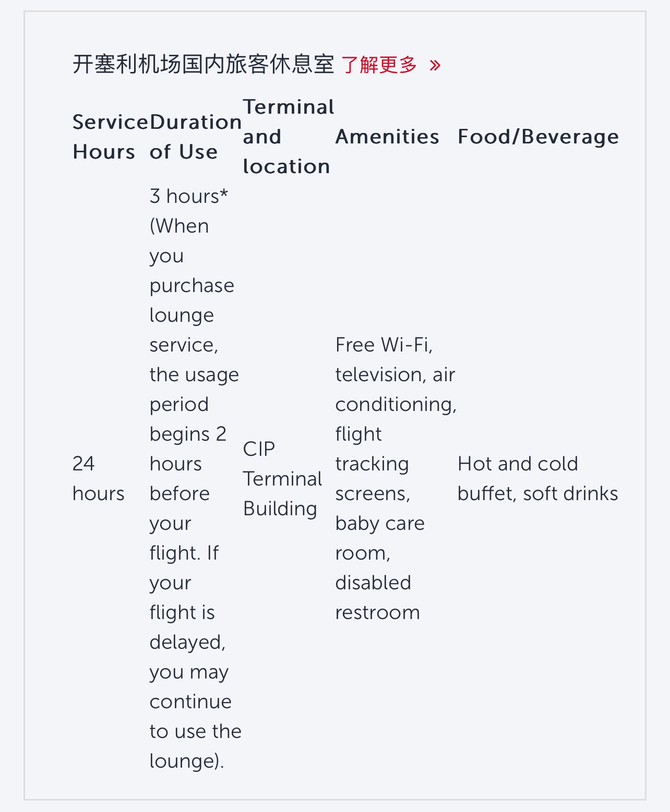Open the 了解更多 link
The width and height of the screenshot is (670, 812).
(379, 65)
